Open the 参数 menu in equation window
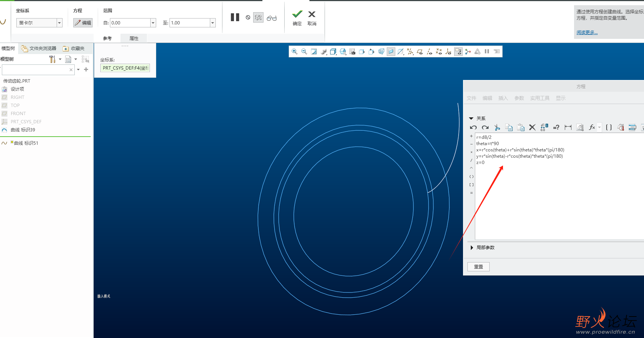Viewport: 644px width, 338px height. (519, 98)
